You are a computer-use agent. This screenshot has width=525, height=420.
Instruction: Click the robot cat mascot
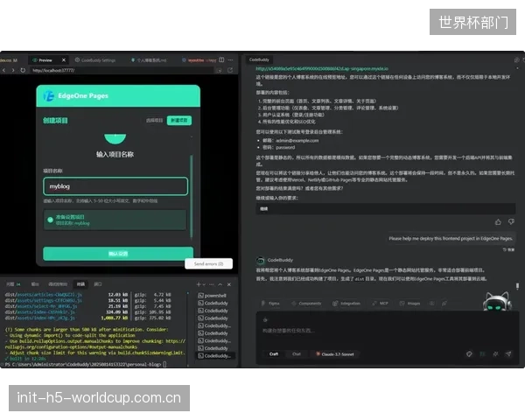point(497,301)
